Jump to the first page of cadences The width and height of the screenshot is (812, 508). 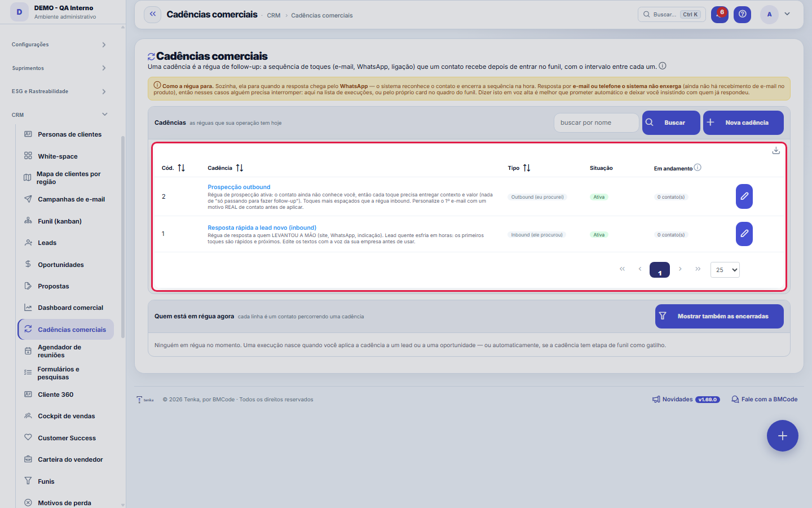623,269
